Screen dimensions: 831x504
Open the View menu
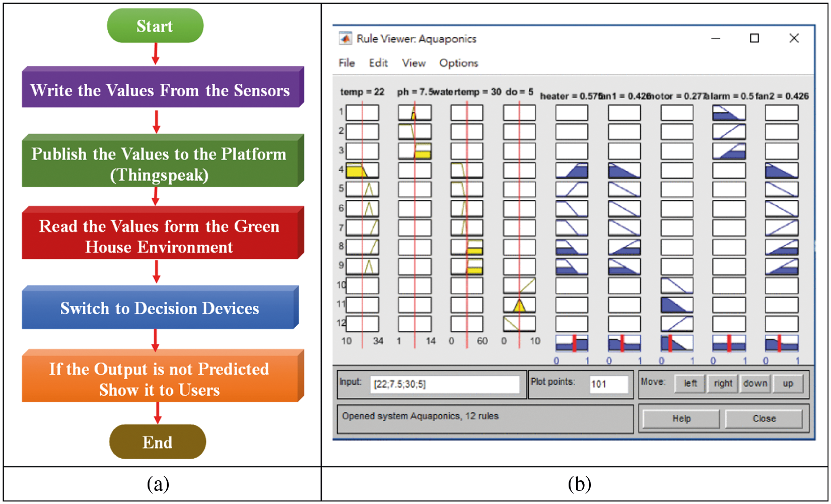coord(413,63)
